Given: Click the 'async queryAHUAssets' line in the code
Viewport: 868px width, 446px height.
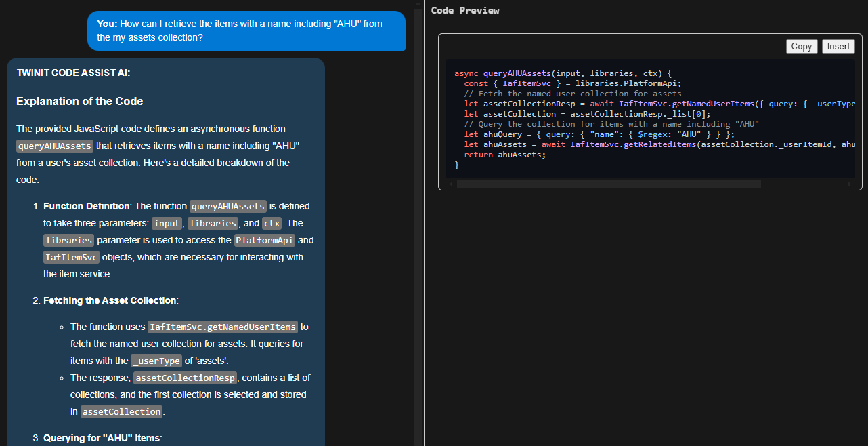Looking at the screenshot, I should point(563,73).
